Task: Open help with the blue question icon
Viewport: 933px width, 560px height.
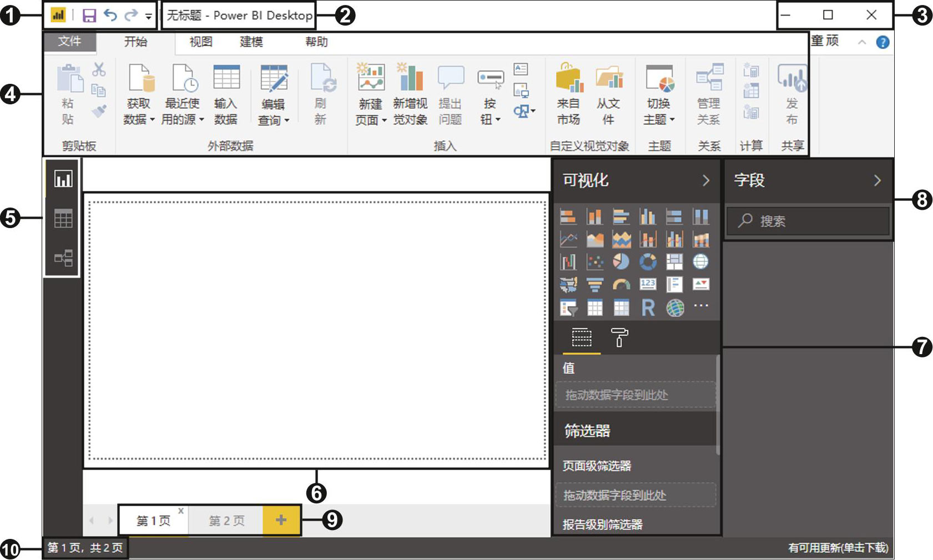Action: (x=882, y=42)
